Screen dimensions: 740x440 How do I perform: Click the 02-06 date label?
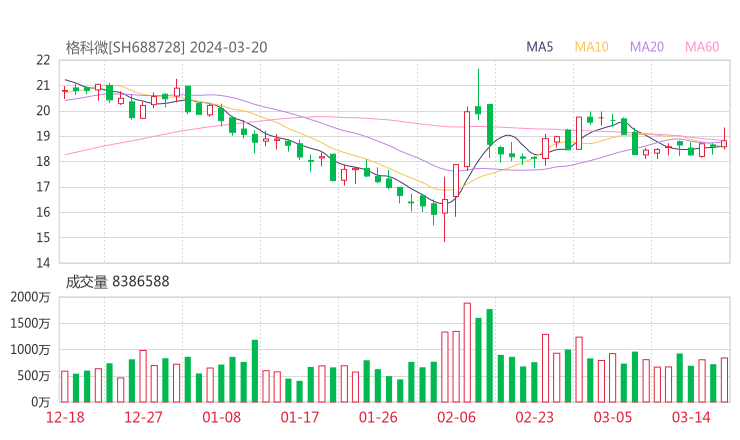tap(456, 417)
